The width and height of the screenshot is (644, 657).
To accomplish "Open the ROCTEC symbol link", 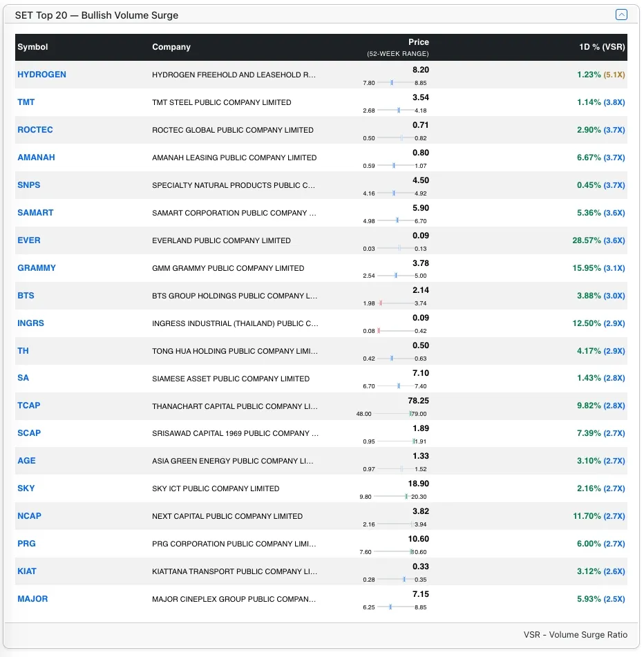I will point(35,130).
